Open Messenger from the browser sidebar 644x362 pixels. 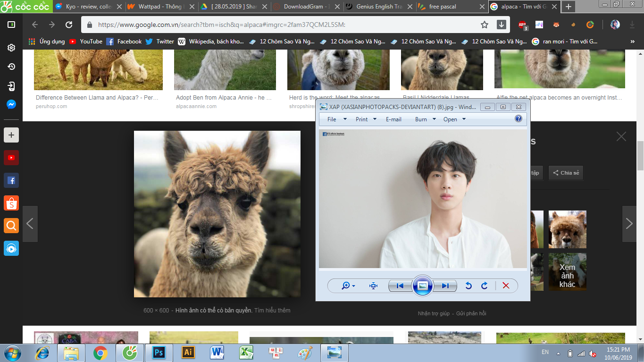click(11, 104)
